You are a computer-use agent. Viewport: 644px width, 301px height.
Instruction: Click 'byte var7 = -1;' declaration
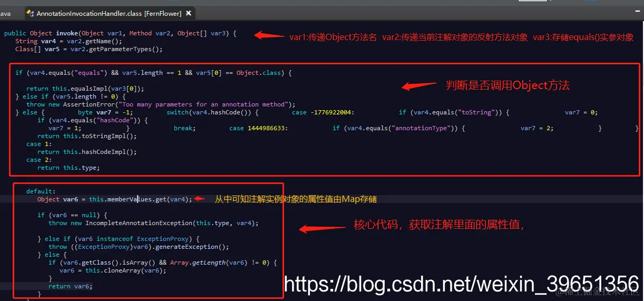click(105, 112)
